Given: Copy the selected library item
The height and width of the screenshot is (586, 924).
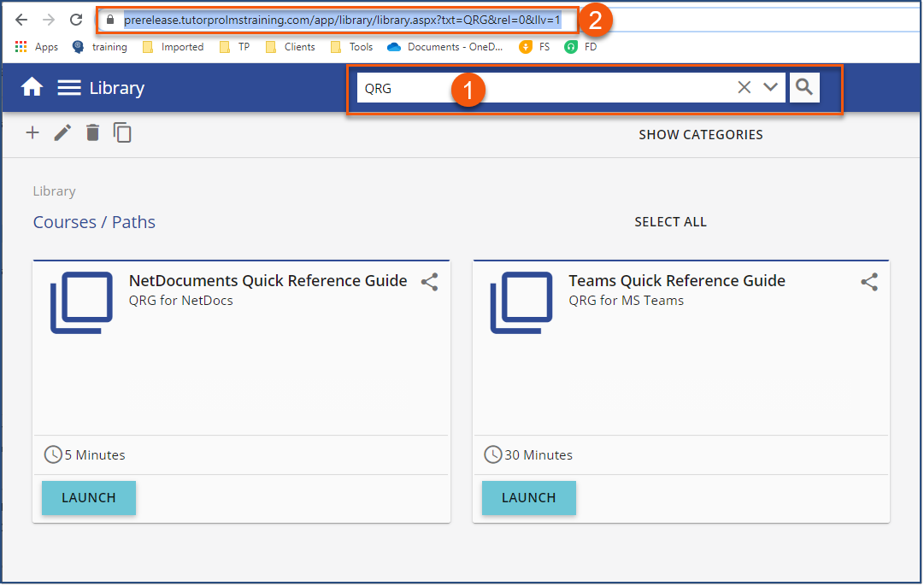Looking at the screenshot, I should (122, 133).
